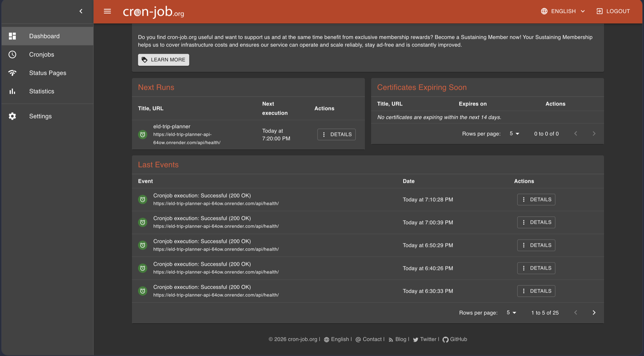
Task: Open the Blog footer link
Action: [397, 339]
